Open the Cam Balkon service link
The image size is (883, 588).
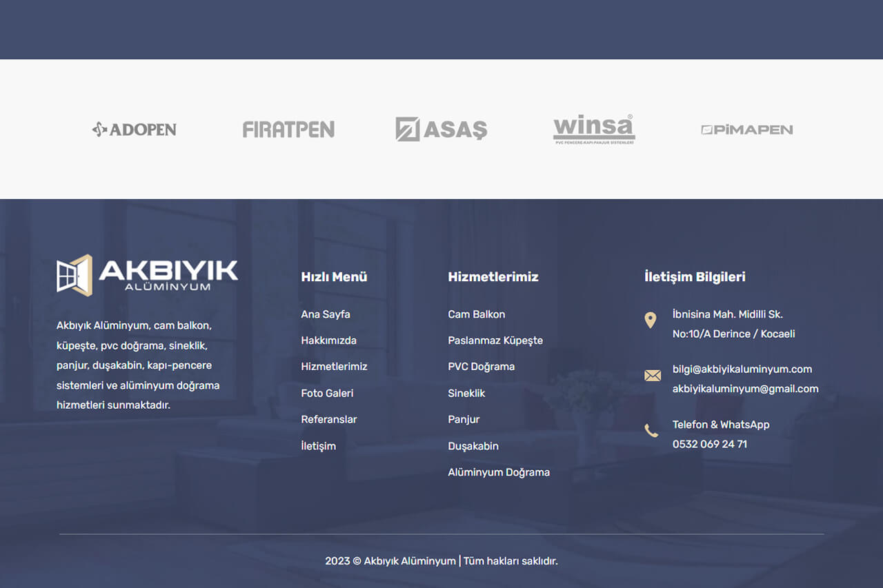[477, 314]
